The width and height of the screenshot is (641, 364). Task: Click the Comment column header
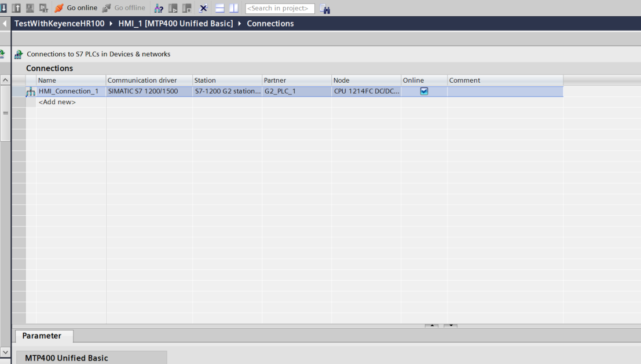[x=506, y=80]
